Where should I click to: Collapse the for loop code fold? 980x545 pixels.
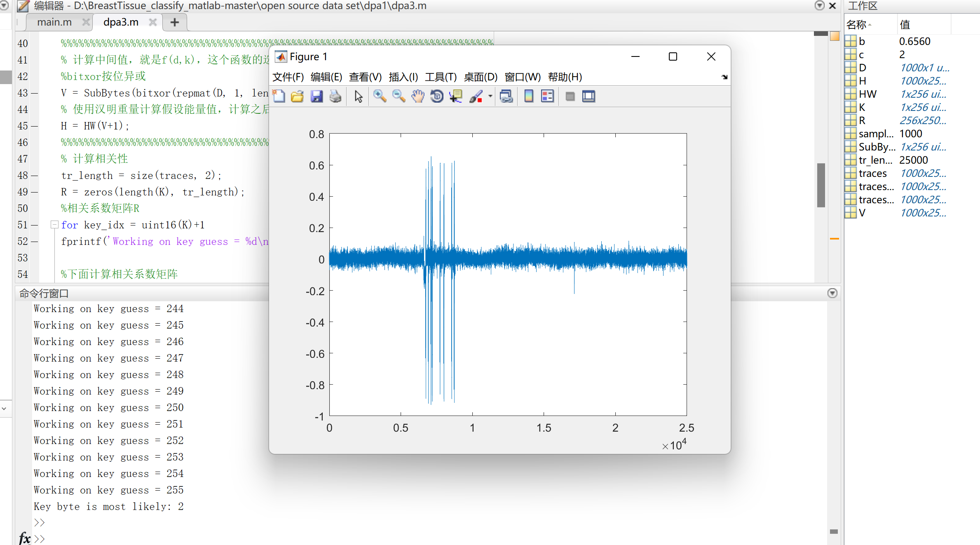(54, 225)
